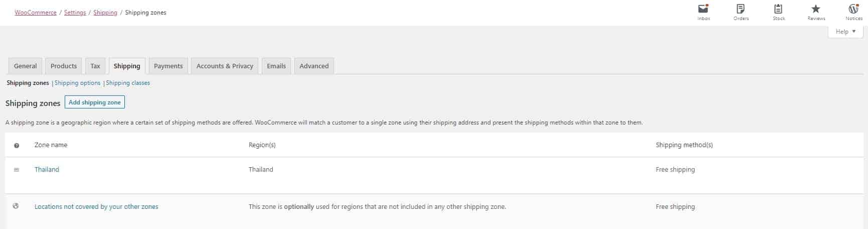Open the Accounts & Privacy tab
Screen dimensions: 868x229
click(225, 66)
